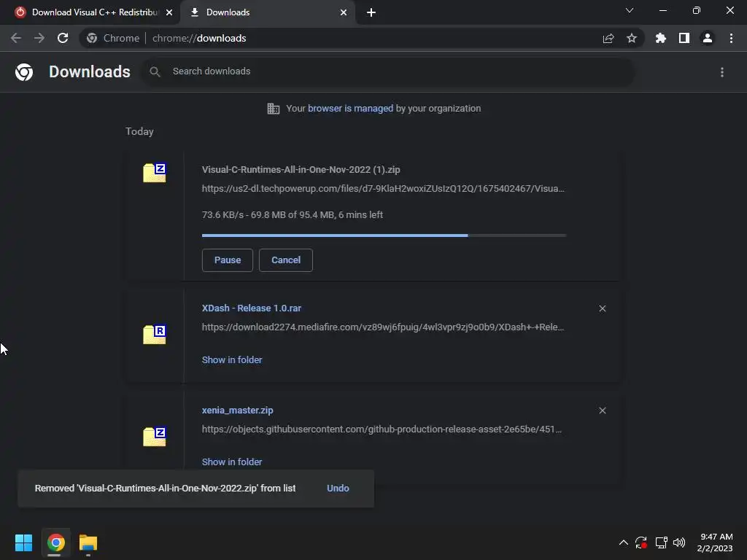Bookmark this tab with the star icon
This screenshot has width=747, height=560.
tap(632, 38)
